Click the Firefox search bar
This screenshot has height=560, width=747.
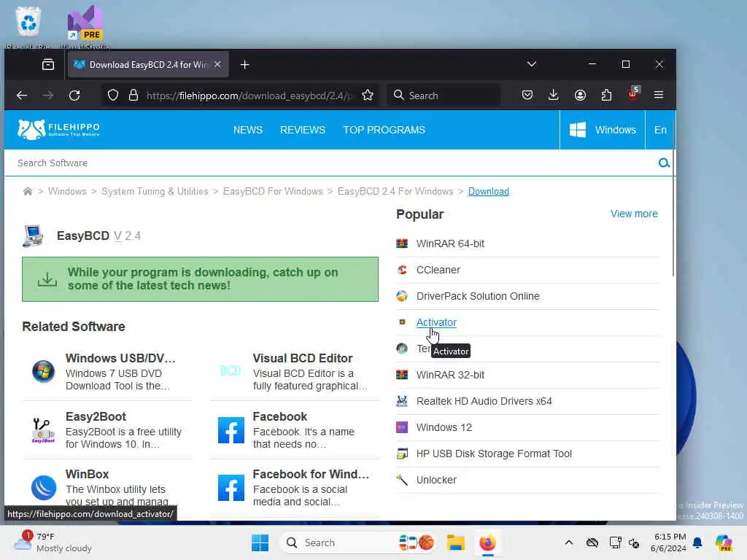click(443, 96)
